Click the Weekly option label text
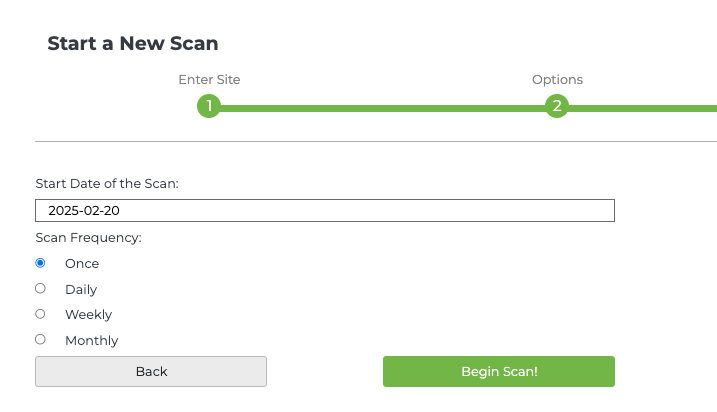The width and height of the screenshot is (717, 412). 88,315
